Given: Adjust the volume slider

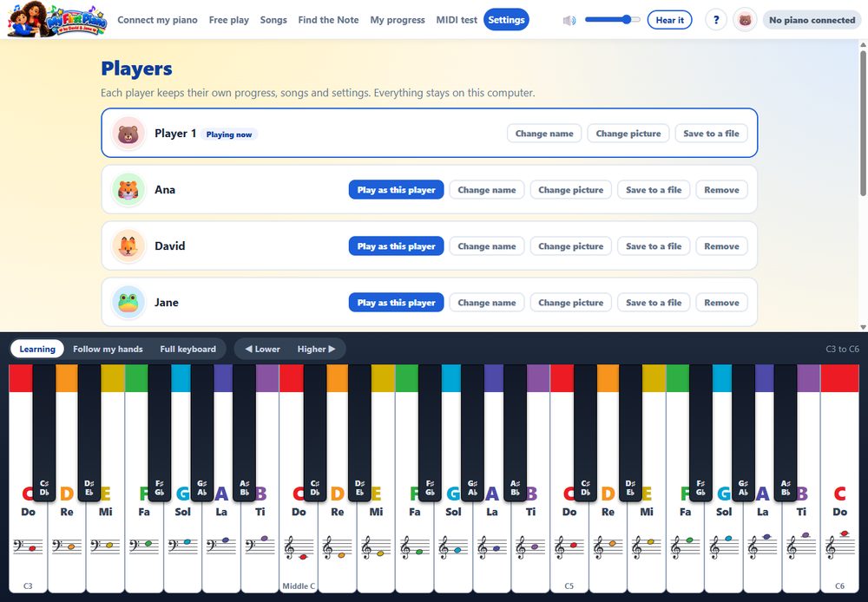Looking at the screenshot, I should (x=612, y=20).
